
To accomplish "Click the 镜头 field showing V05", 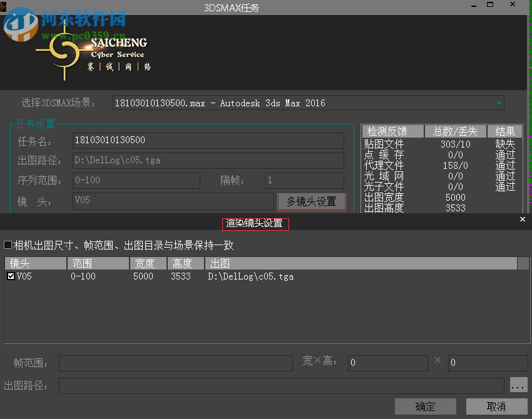I will (173, 201).
